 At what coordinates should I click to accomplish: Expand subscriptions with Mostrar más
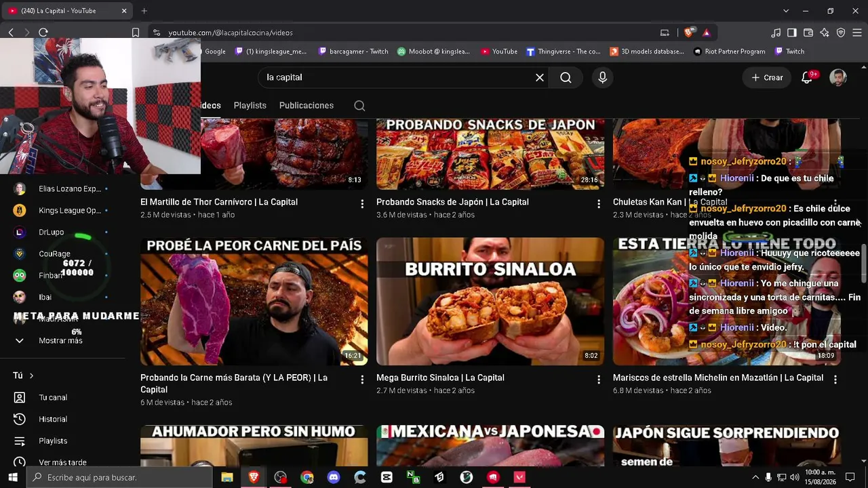tap(61, 340)
